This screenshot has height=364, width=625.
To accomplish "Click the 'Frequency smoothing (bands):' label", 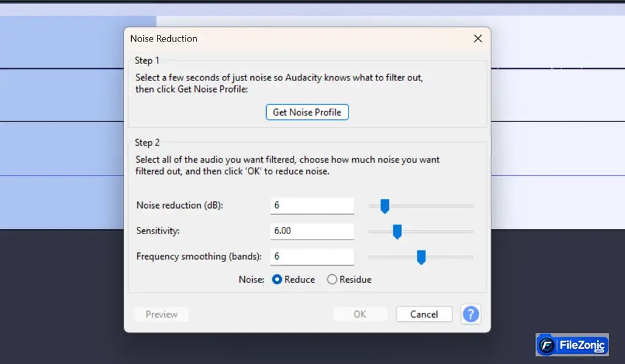I will tap(199, 257).
